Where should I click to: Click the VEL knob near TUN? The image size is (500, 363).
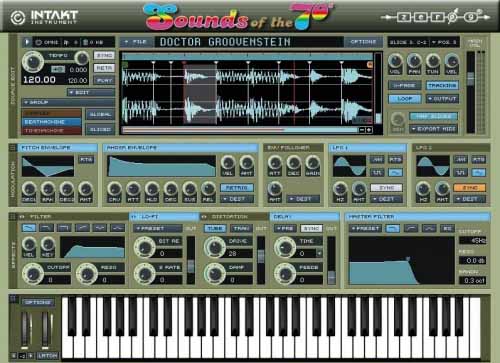click(x=452, y=62)
